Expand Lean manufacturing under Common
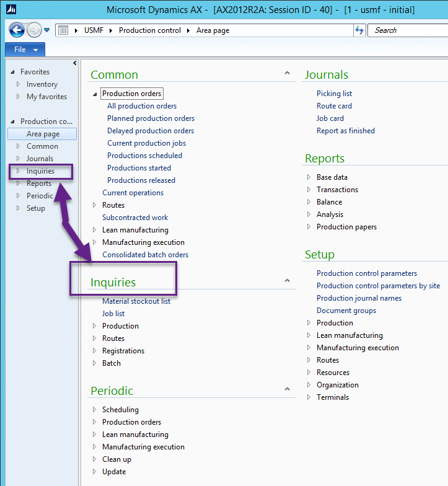The width and height of the screenshot is (448, 486). click(94, 229)
